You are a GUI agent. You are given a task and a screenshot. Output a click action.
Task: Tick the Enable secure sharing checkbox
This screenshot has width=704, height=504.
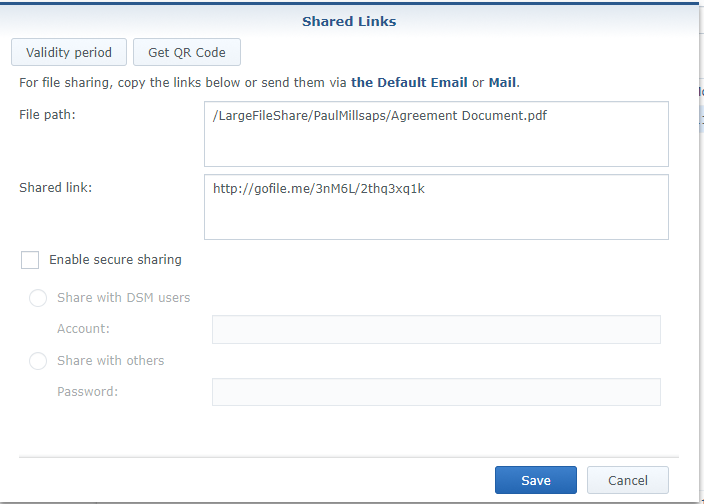tap(30, 260)
